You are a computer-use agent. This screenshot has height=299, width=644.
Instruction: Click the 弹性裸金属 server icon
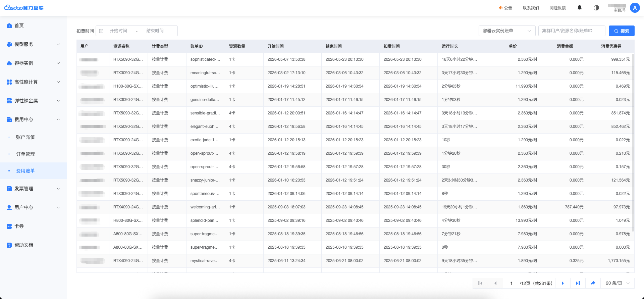(9, 101)
